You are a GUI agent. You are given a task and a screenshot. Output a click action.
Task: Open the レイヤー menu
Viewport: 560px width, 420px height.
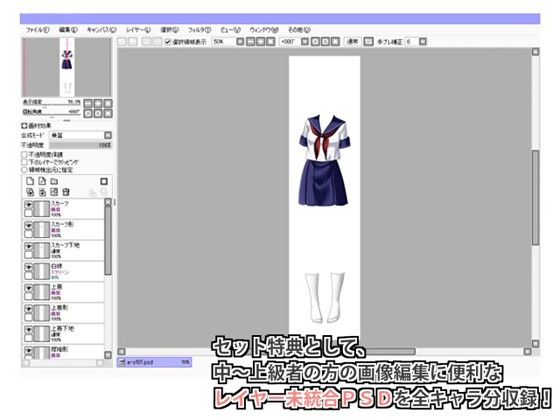click(138, 30)
